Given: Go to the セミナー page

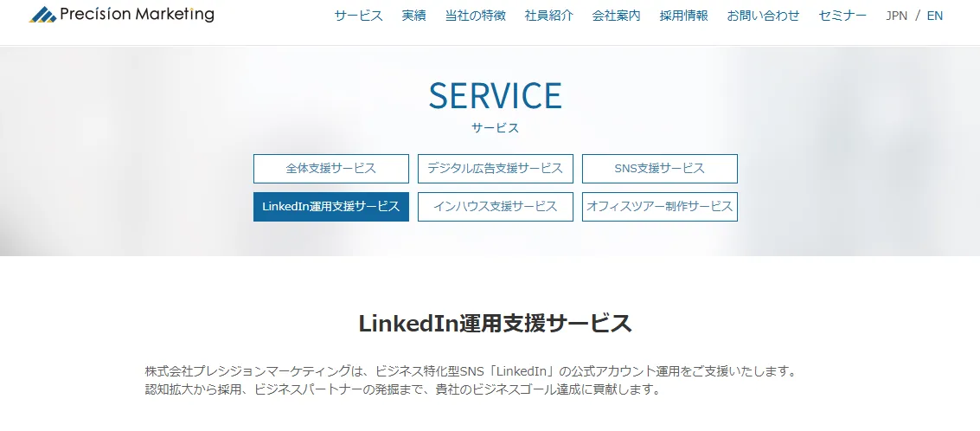Looking at the screenshot, I should tap(842, 16).
